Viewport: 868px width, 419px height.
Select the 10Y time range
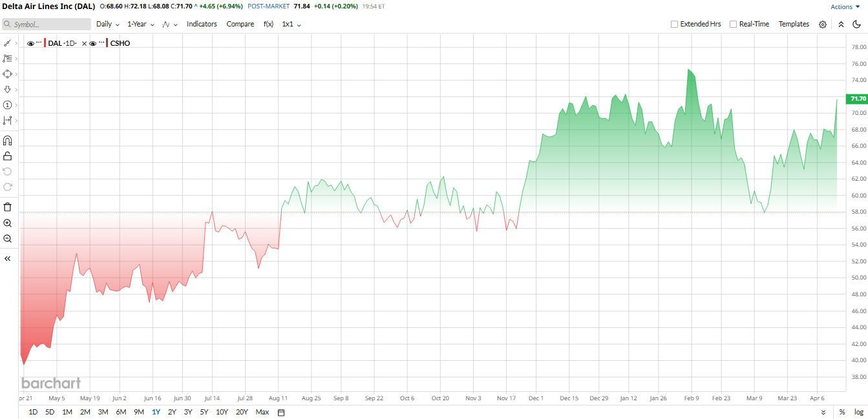coord(222,412)
